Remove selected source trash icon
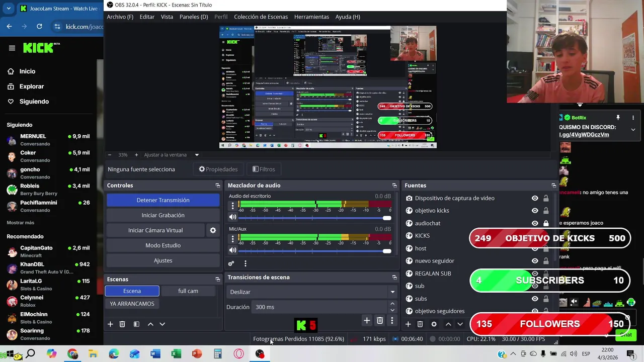 coord(420,324)
